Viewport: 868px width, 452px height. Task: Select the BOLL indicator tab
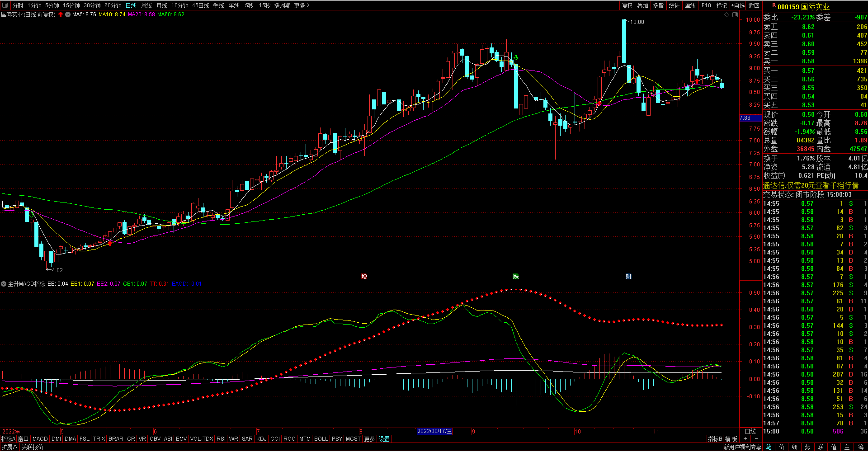point(321,439)
